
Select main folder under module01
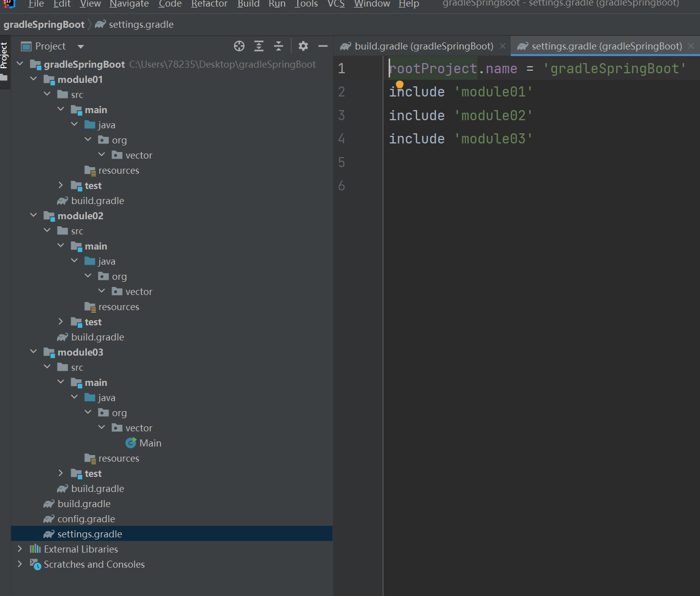[x=96, y=110]
